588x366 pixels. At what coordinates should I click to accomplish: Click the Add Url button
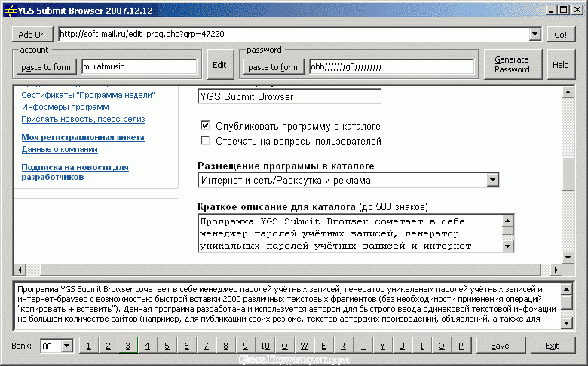32,35
